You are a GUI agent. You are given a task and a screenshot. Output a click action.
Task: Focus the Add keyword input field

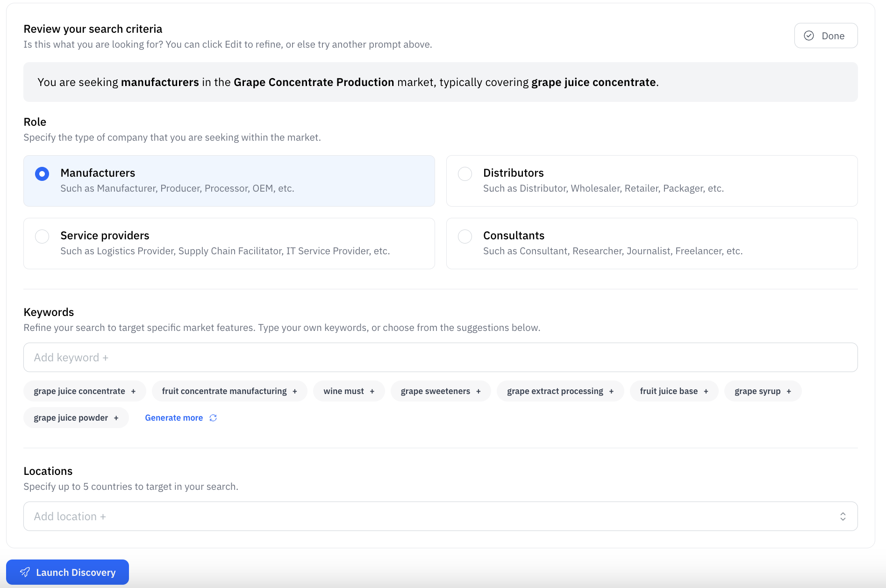(x=440, y=358)
